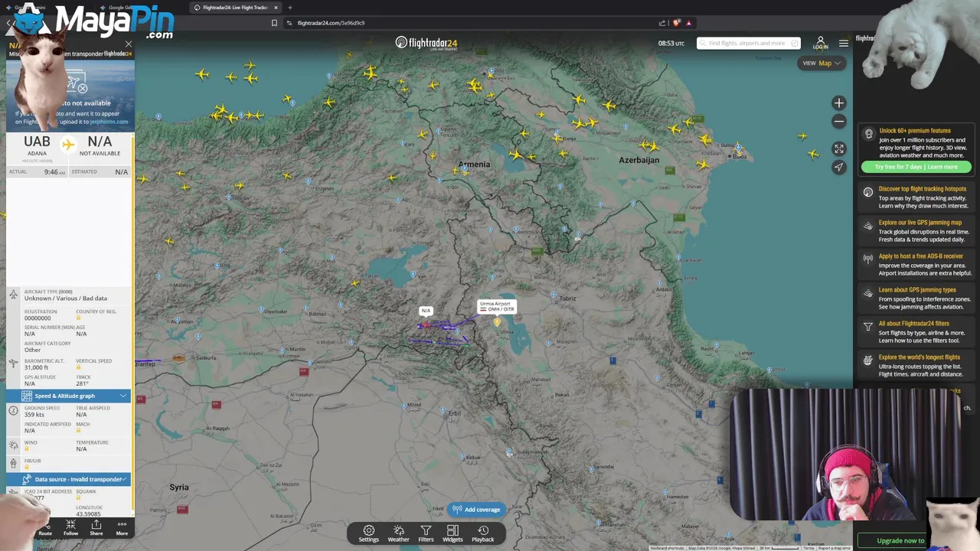Image resolution: width=980 pixels, height=551 pixels.
Task: Click the LOG IN user icon
Action: [820, 43]
